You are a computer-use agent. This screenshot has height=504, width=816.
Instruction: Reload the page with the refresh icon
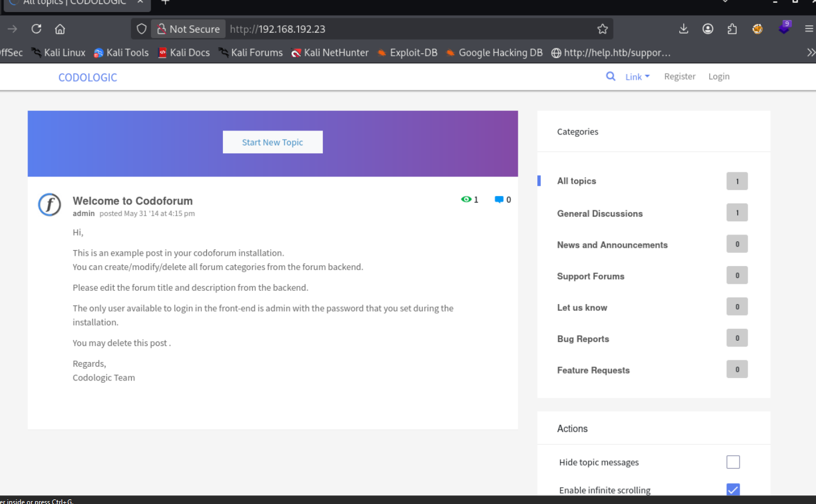click(x=36, y=29)
